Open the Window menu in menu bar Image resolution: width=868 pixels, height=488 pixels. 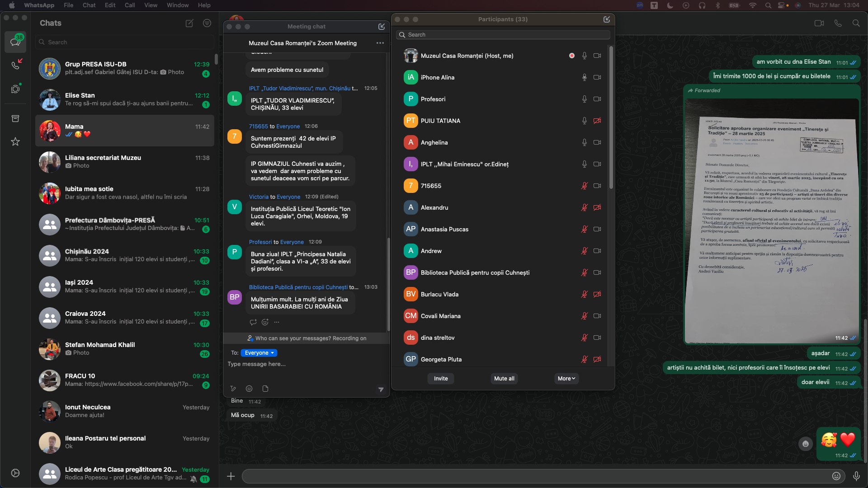pos(177,5)
